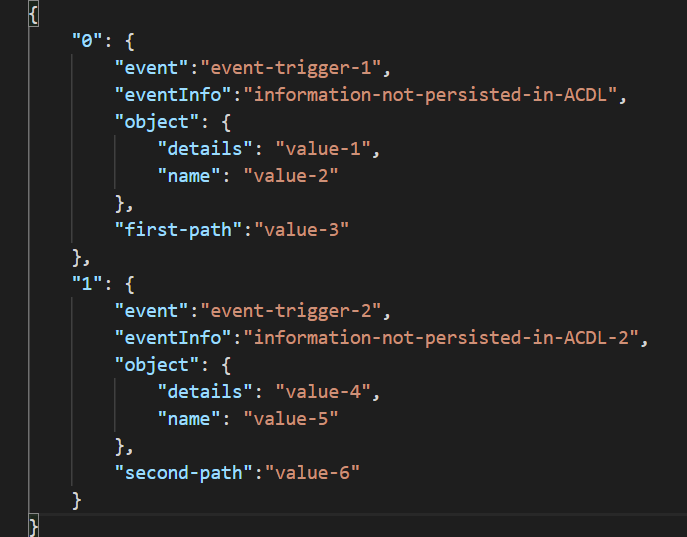687x537 pixels.
Task: Place cursor on "event-trigger-2" string value
Action: pos(291,311)
